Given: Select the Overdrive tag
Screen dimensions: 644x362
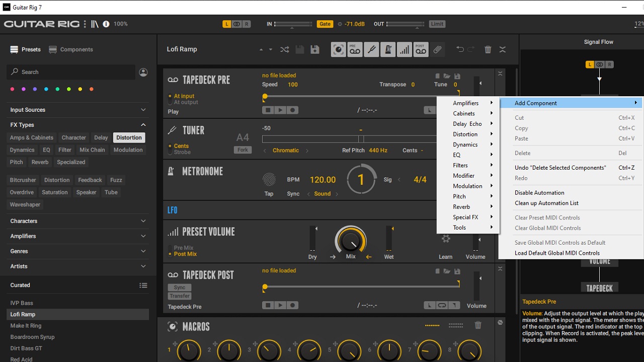Looking at the screenshot, I should pos(22,192).
